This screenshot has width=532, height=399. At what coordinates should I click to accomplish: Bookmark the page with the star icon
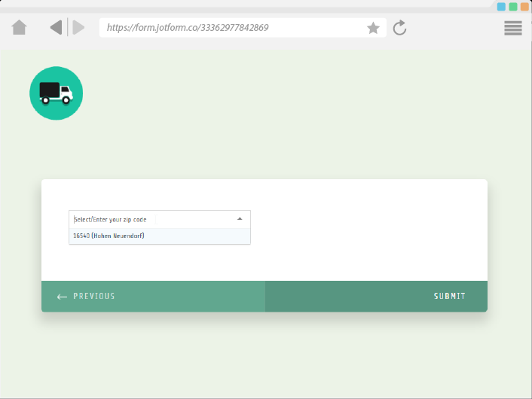pyautogui.click(x=373, y=28)
